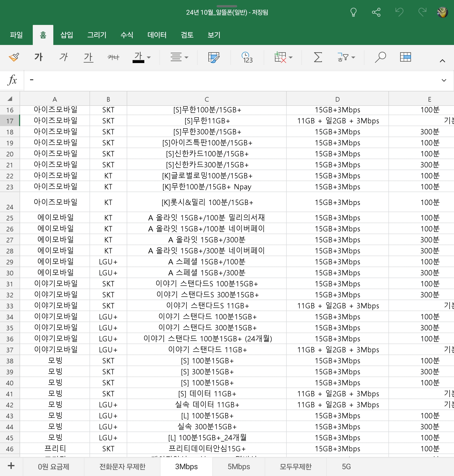Screen dimensions: 454x476
Task: Open the number format icon
Action: pyautogui.click(x=247, y=57)
